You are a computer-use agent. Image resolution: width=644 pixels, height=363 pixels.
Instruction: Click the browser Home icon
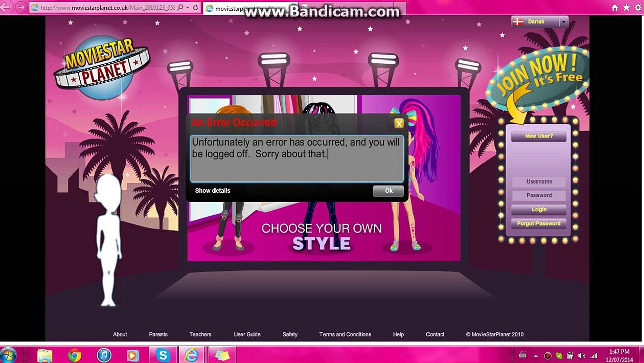click(615, 8)
